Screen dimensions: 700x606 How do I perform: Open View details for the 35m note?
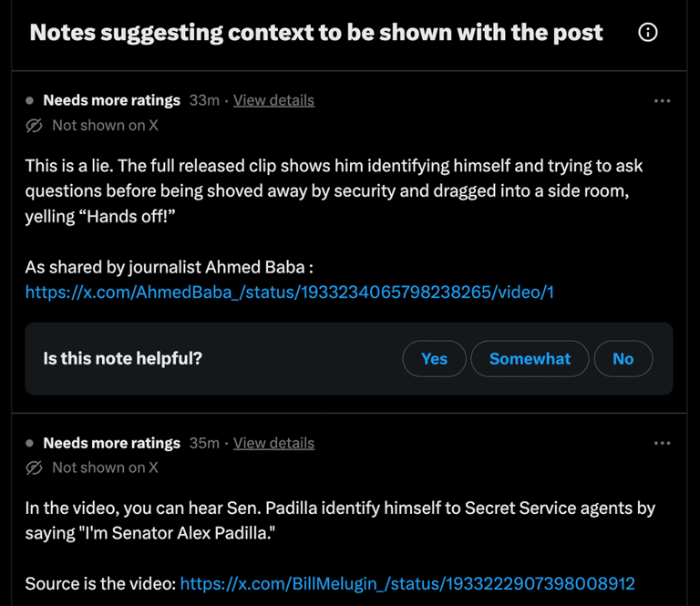pos(273,443)
